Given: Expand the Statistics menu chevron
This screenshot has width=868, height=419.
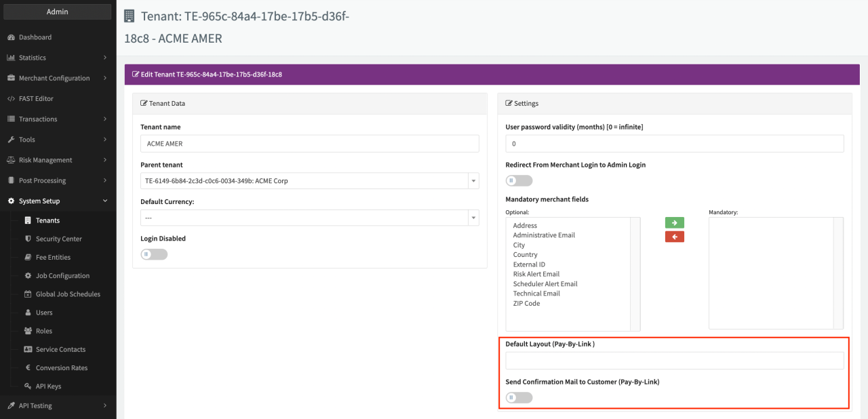Looking at the screenshot, I should pyautogui.click(x=105, y=58).
